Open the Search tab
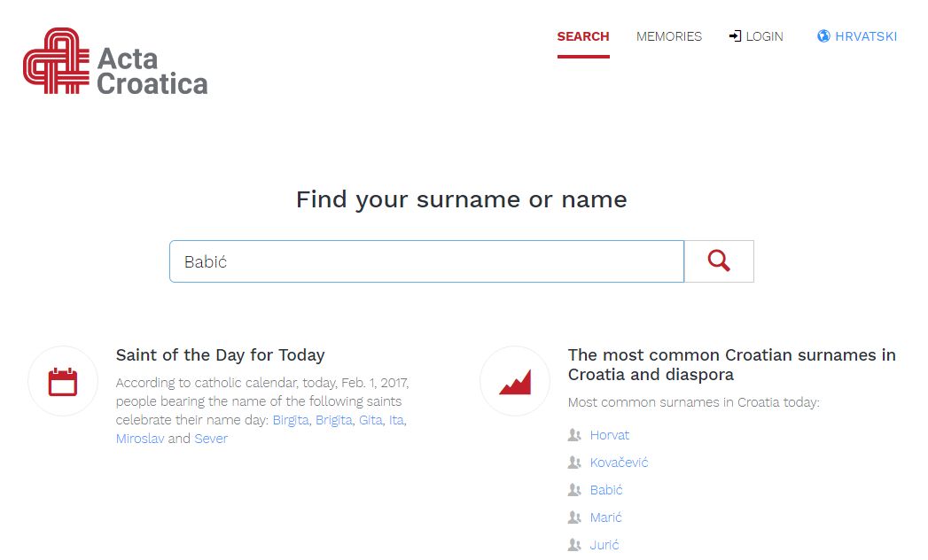The height and width of the screenshot is (560, 928). [582, 36]
